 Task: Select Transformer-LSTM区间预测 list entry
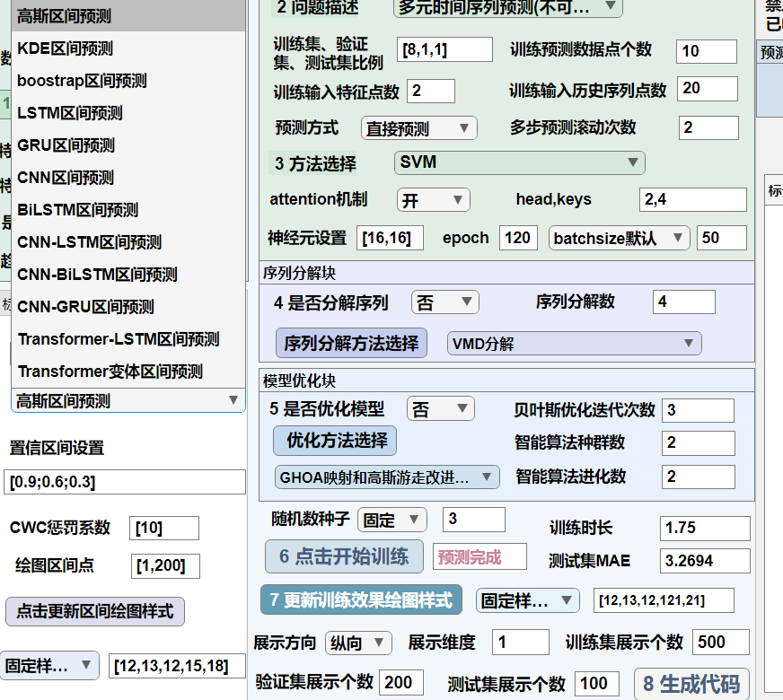point(118,339)
